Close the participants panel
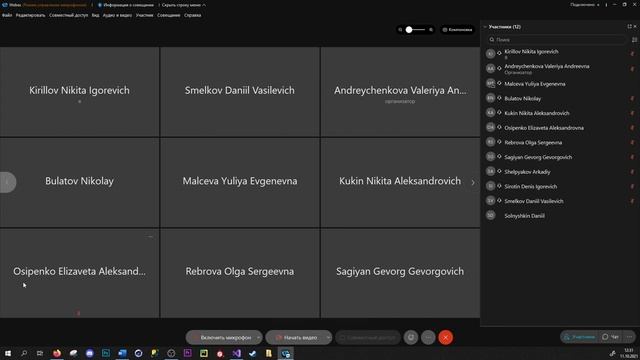 (635, 27)
